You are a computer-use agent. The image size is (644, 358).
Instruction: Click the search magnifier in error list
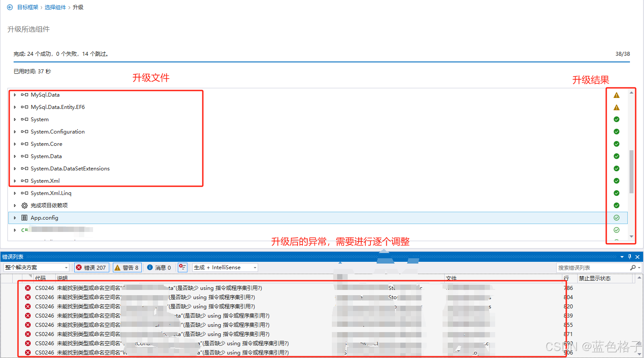(x=633, y=268)
